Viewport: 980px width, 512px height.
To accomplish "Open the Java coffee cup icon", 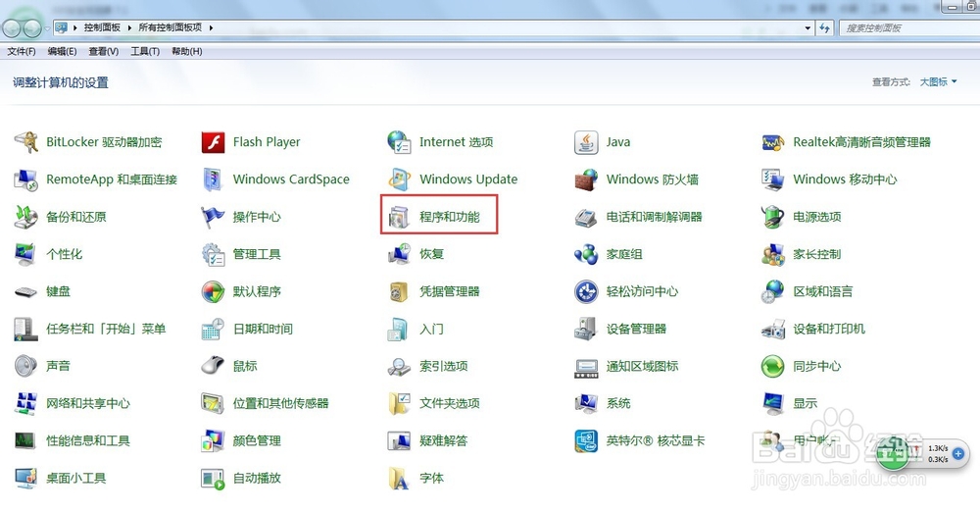I will pyautogui.click(x=586, y=142).
